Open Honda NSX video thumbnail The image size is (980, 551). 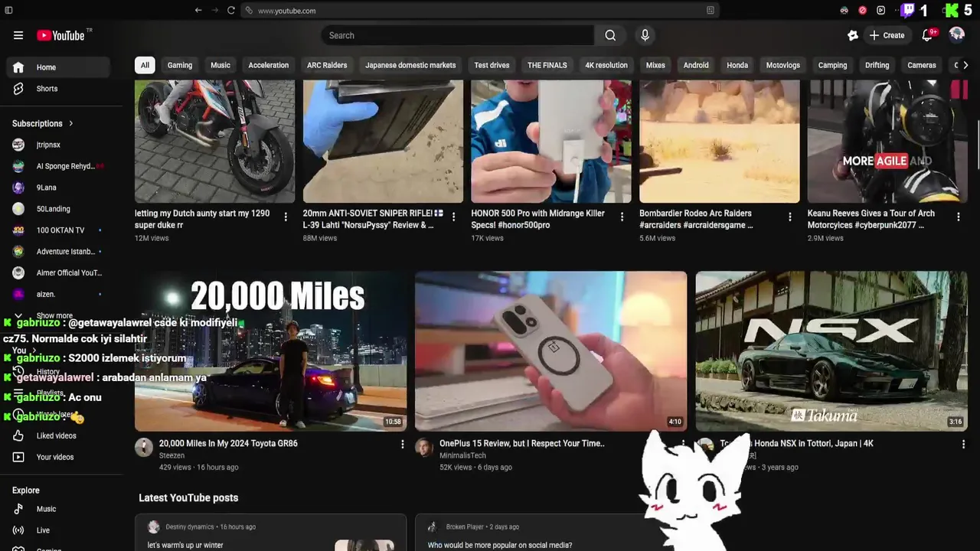coord(831,351)
